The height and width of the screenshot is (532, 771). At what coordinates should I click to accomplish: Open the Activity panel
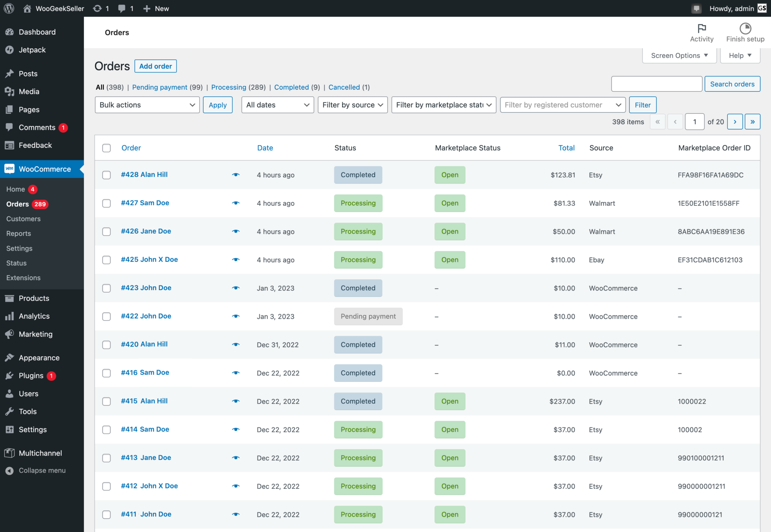(x=701, y=32)
